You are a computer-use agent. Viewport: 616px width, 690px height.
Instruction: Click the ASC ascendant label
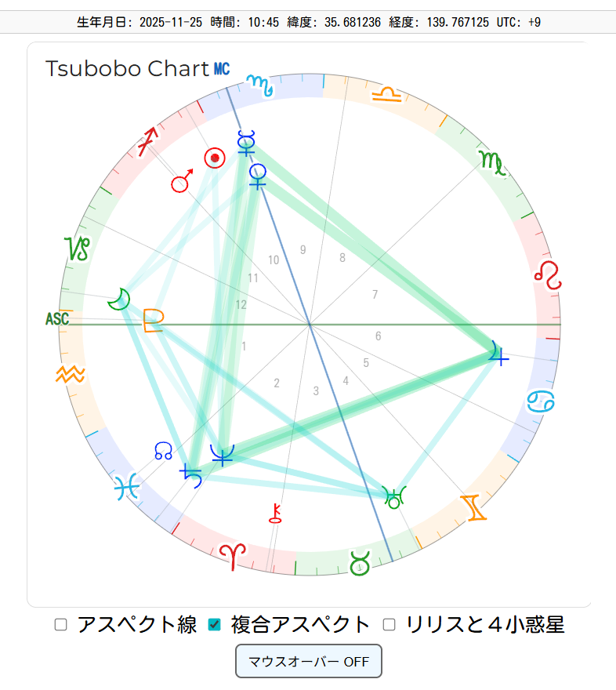tap(57, 319)
